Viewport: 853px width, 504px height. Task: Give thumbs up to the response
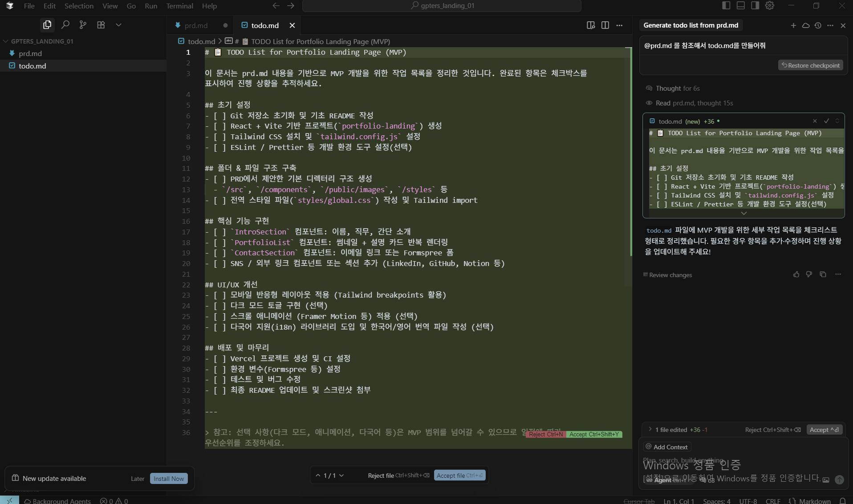796,274
